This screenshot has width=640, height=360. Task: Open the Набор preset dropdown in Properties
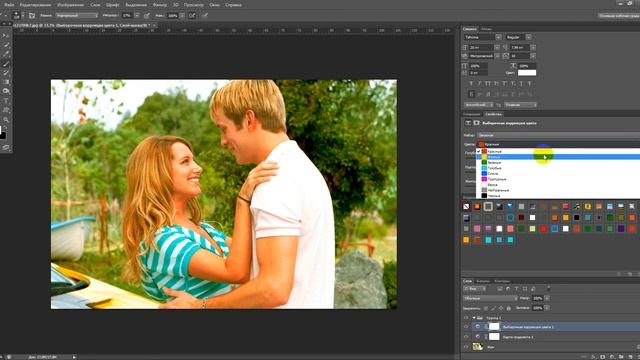[558, 135]
